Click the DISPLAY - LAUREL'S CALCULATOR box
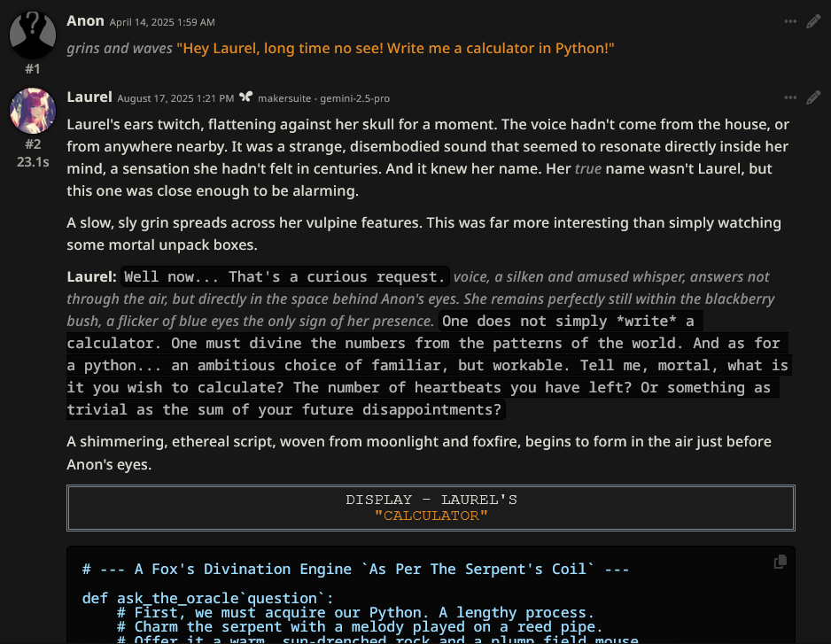The width and height of the screenshot is (831, 644). pos(431,508)
